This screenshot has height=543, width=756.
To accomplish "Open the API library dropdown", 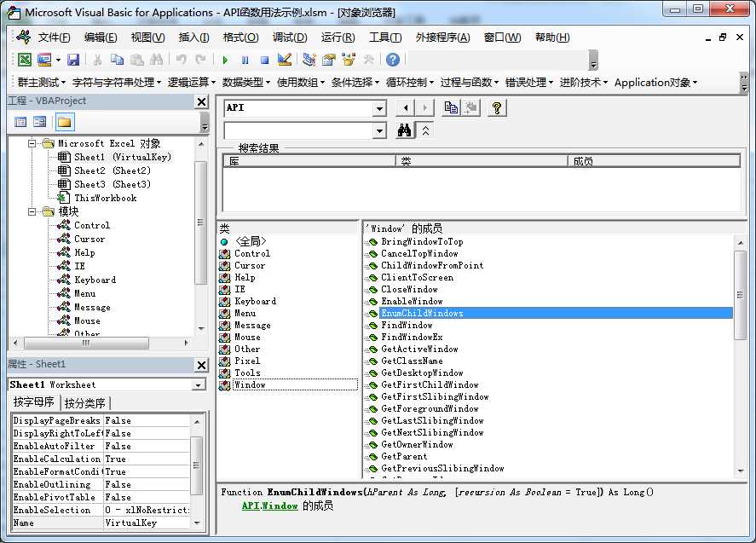I will click(x=380, y=108).
